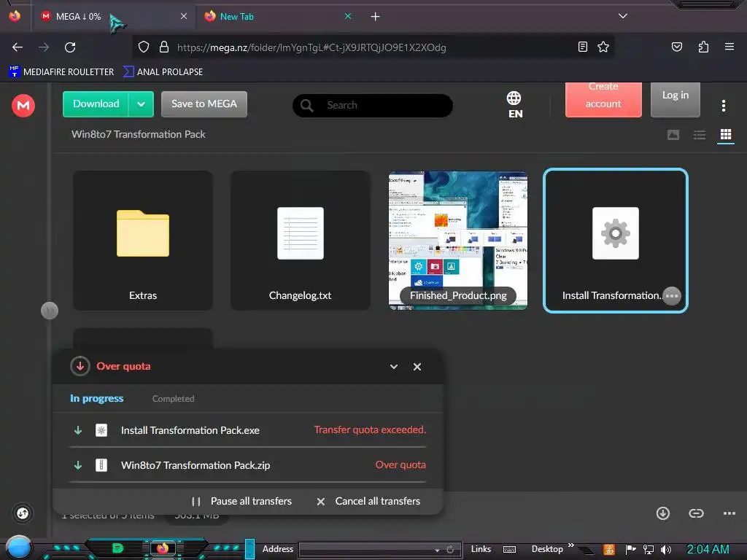Switch to grid thumbnail view
The image size is (747, 560).
pos(726,135)
